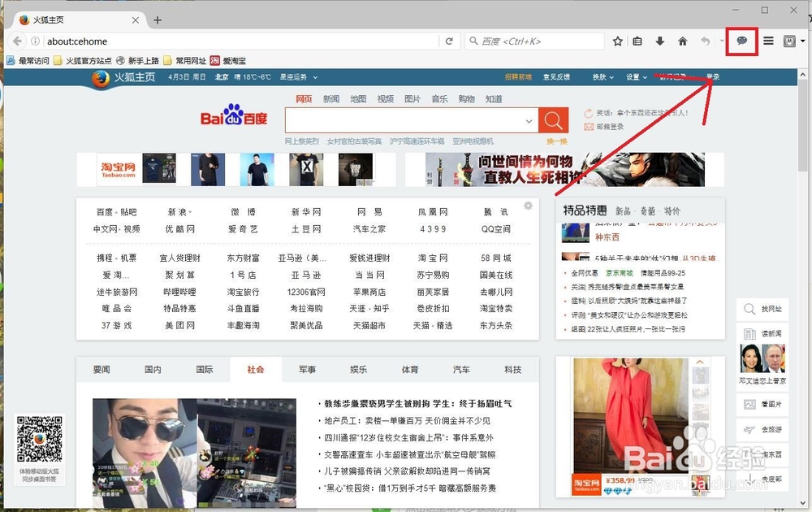Click the Home icon in the toolbar
The image size is (812, 512).
tap(682, 41)
